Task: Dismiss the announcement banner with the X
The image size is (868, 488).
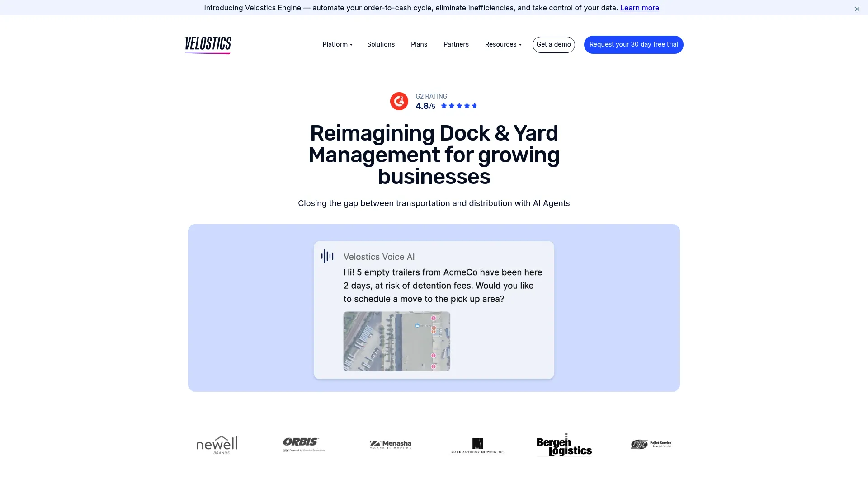Action: 857,9
